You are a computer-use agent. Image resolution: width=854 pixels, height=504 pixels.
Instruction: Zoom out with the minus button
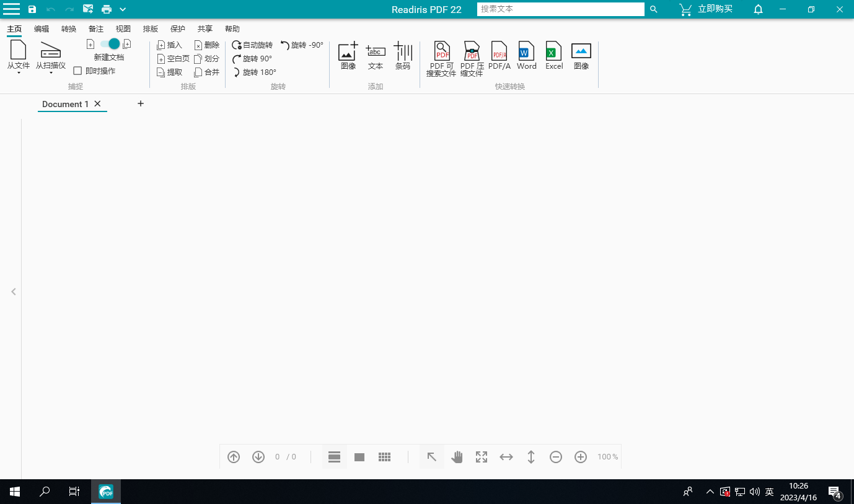point(556,457)
